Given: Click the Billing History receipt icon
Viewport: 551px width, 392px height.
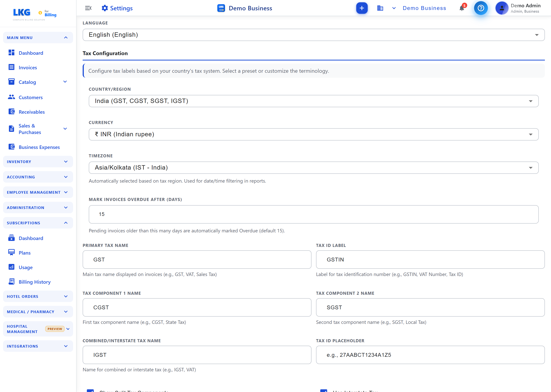Looking at the screenshot, I should (x=11, y=281).
